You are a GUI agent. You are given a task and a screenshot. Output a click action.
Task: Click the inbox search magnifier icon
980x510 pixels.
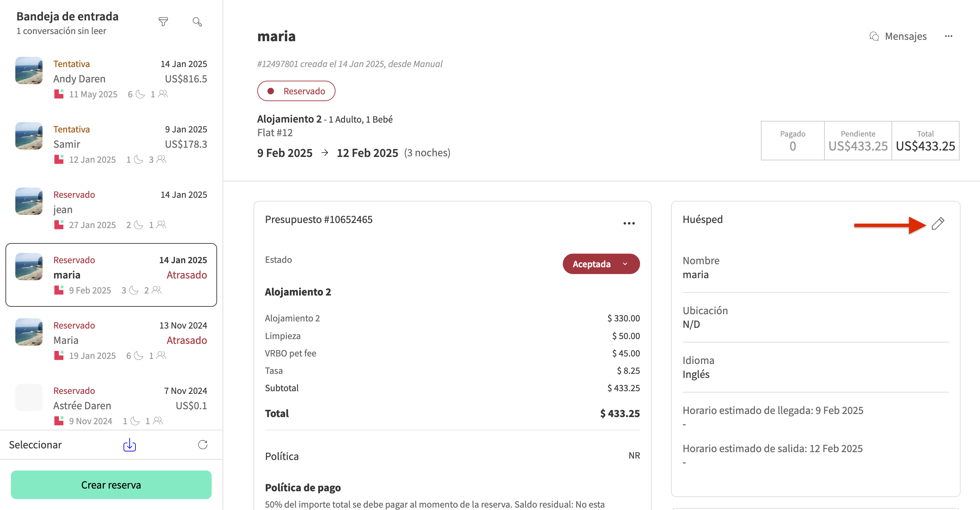click(x=197, y=22)
